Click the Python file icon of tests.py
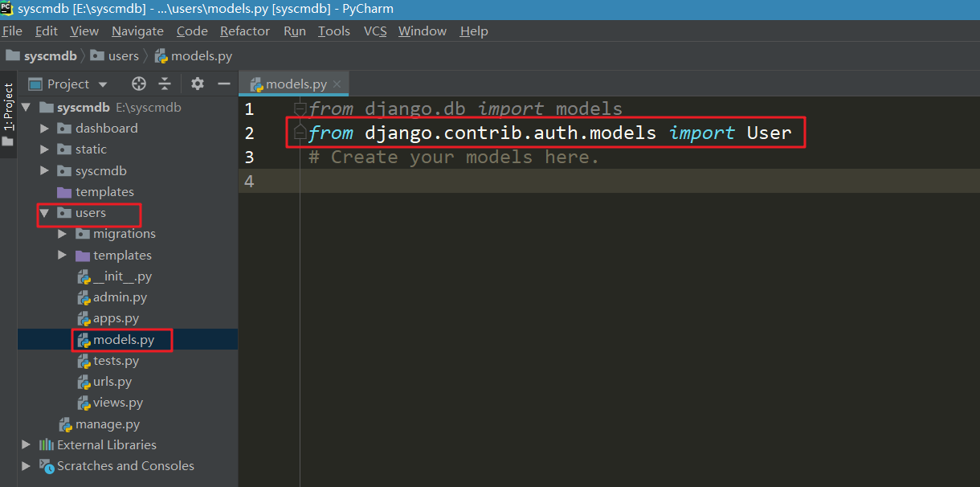 84,361
